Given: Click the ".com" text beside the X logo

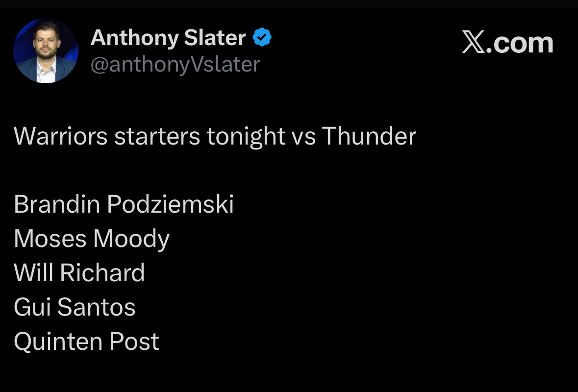Looking at the screenshot, I should tap(523, 43).
